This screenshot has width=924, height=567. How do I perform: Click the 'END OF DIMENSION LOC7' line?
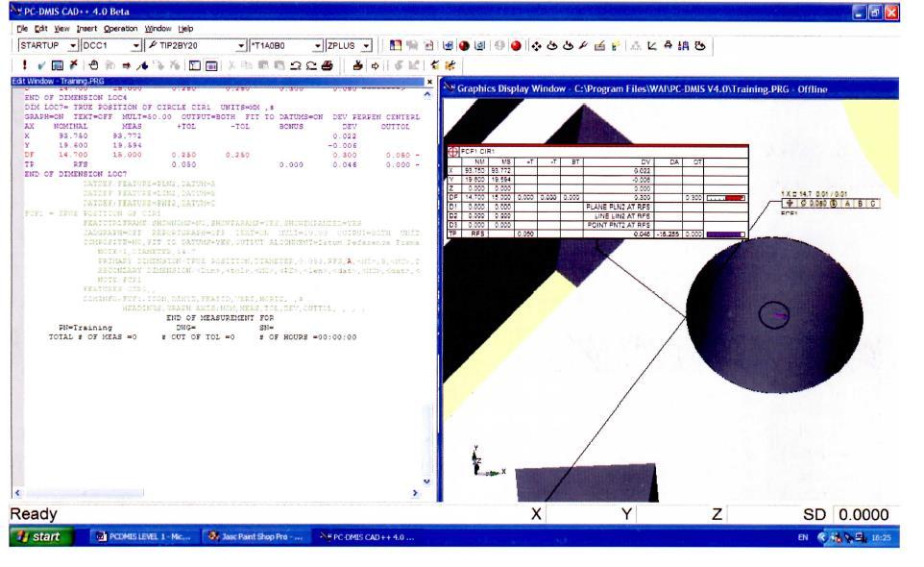[x=76, y=174]
